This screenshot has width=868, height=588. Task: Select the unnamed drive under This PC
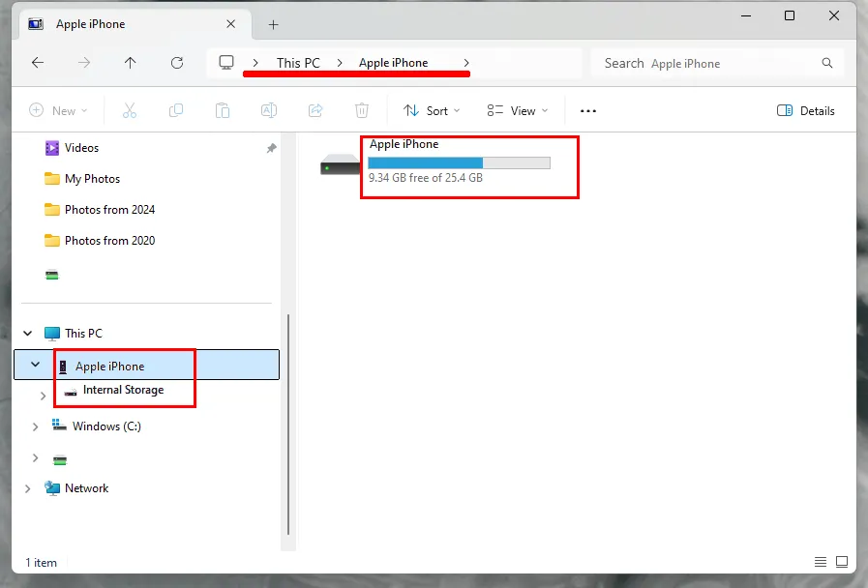click(60, 459)
